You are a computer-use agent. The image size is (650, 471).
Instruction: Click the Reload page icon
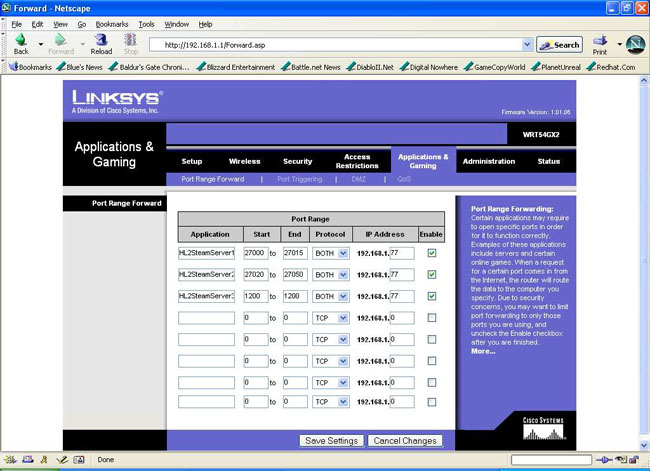(101, 40)
